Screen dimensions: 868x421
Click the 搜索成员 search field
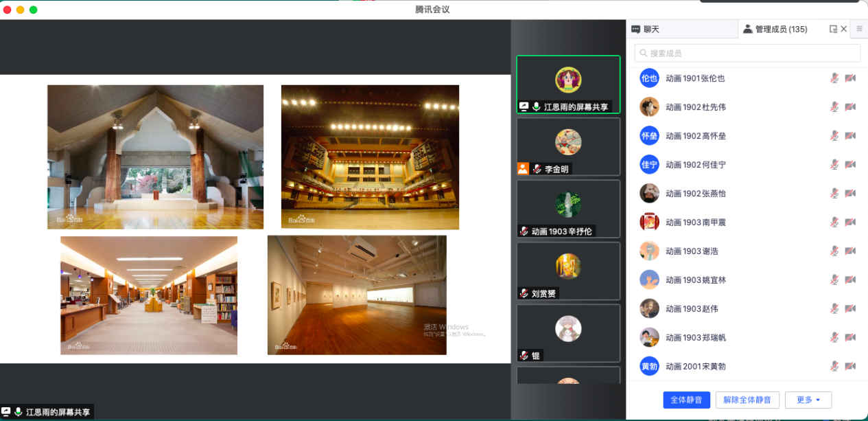point(747,53)
